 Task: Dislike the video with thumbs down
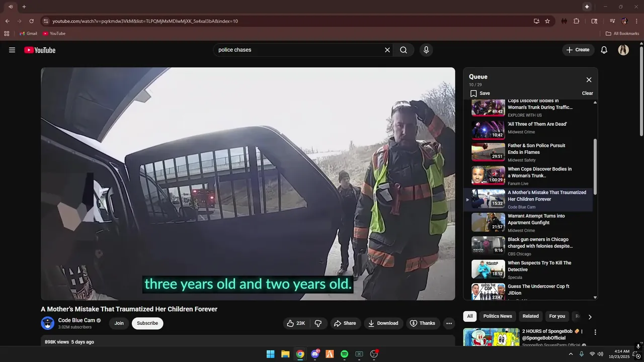pos(318,323)
